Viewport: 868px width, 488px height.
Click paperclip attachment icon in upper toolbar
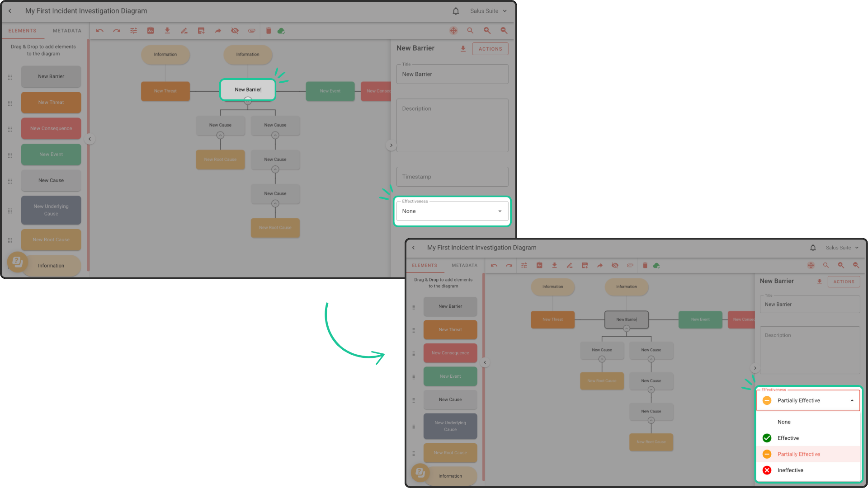point(252,31)
